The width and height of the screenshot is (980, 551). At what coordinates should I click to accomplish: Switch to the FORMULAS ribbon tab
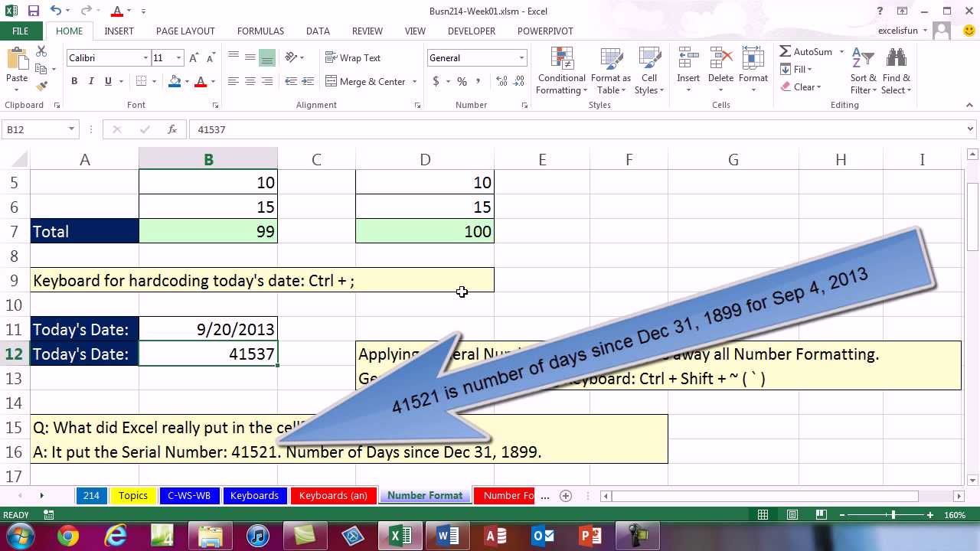click(x=260, y=31)
